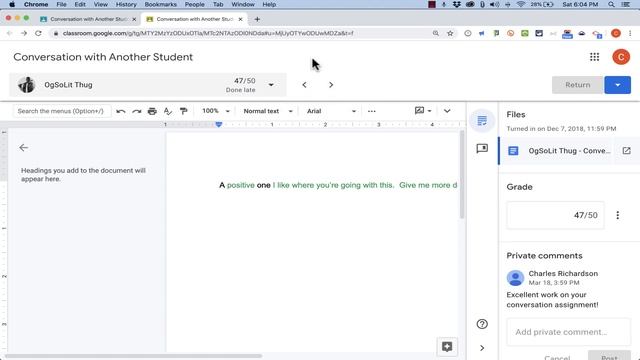Click the blue indent marker on ruler

point(219,124)
